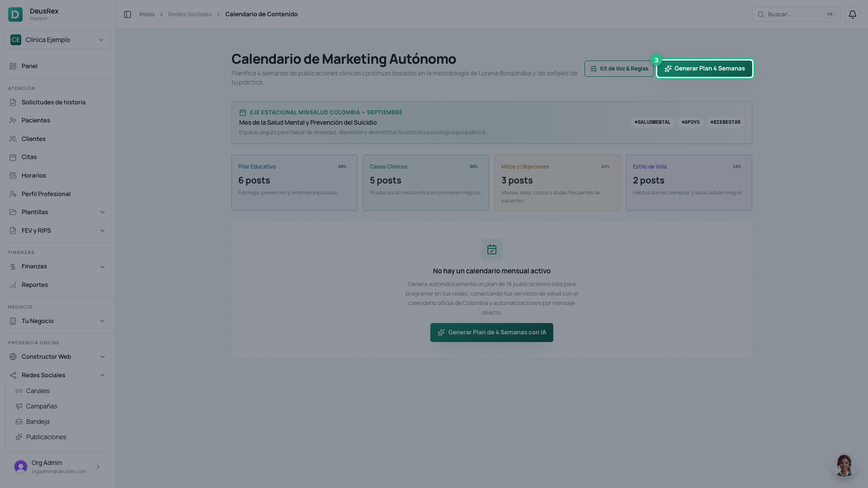
Task: Click the FEV y RIPS document icon
Action: coord(13,231)
